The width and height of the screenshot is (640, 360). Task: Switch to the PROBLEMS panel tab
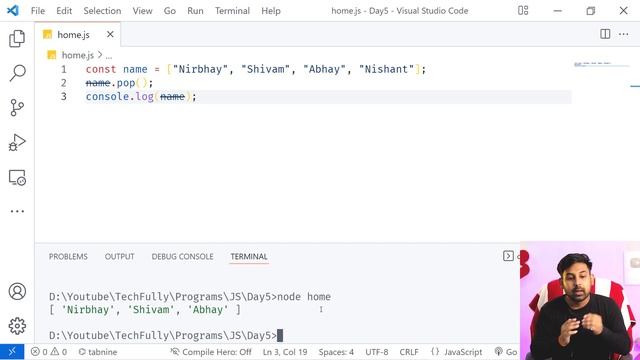68,256
